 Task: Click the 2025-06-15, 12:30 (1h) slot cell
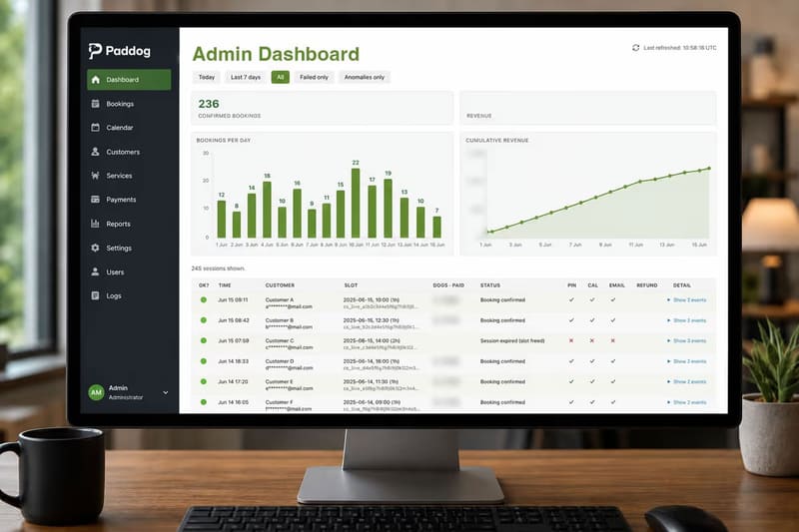371,320
